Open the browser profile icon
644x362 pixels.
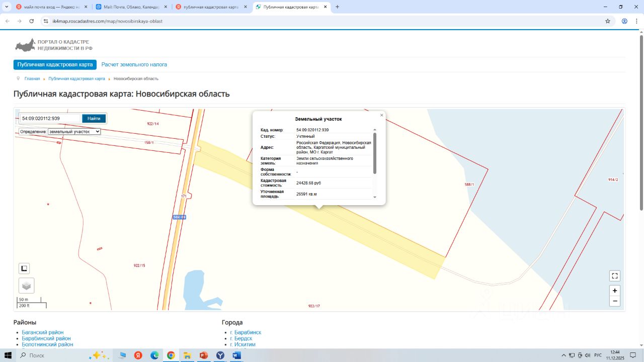pyautogui.click(x=624, y=21)
